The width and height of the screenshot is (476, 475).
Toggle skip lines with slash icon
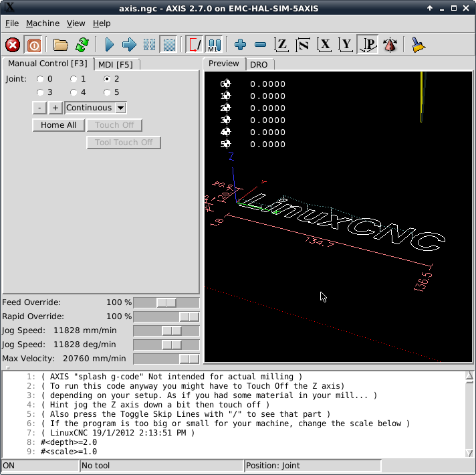point(195,45)
